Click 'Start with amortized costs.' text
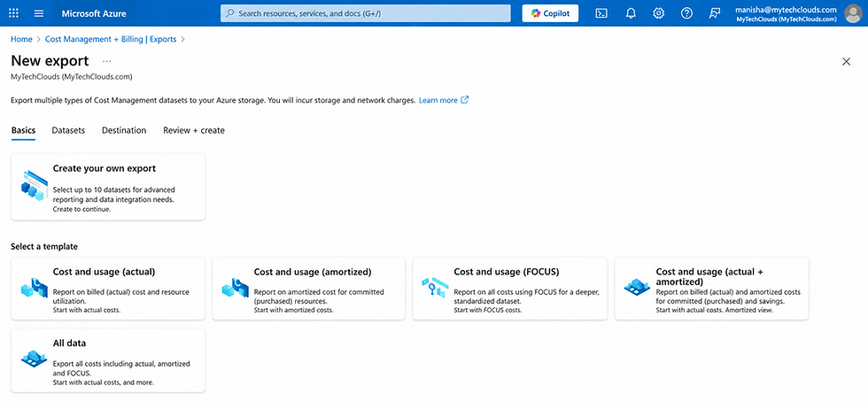868x409 pixels. point(293,310)
